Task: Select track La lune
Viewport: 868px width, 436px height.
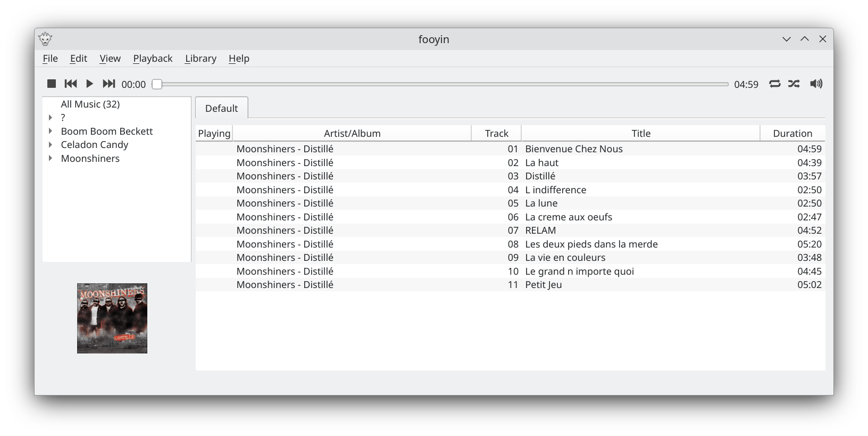Action: 541,203
